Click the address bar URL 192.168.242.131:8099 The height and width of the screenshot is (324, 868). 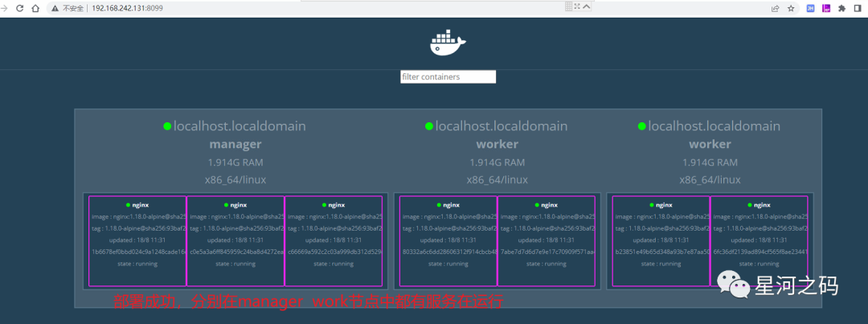coord(127,8)
